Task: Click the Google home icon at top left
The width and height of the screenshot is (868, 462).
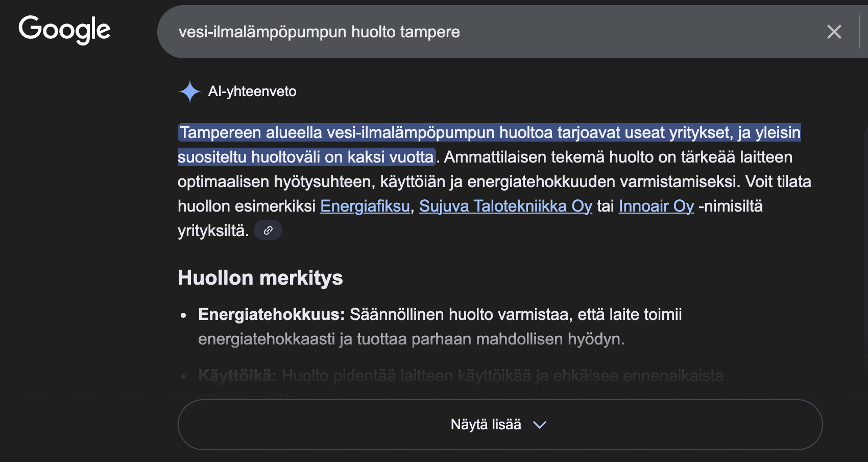Action: point(64,29)
